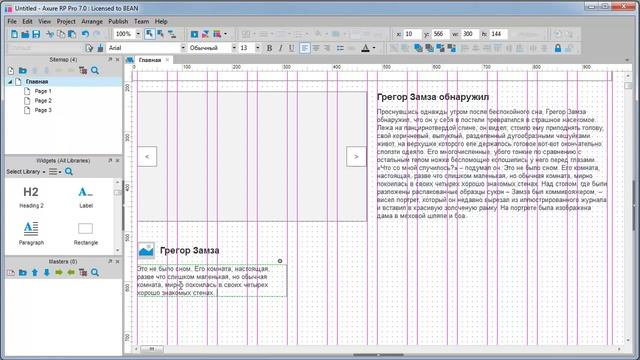Click the Send to Back icon
Image resolution: width=640 pixels, height=360 pixels.
coord(429,48)
